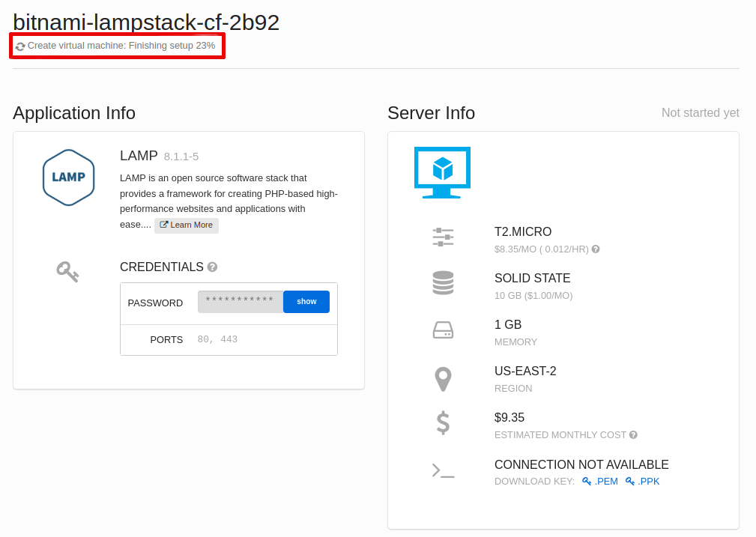Click the ESTIMATED MONTHLY COST label
Image resolution: width=756 pixels, height=537 pixels.
560,435
